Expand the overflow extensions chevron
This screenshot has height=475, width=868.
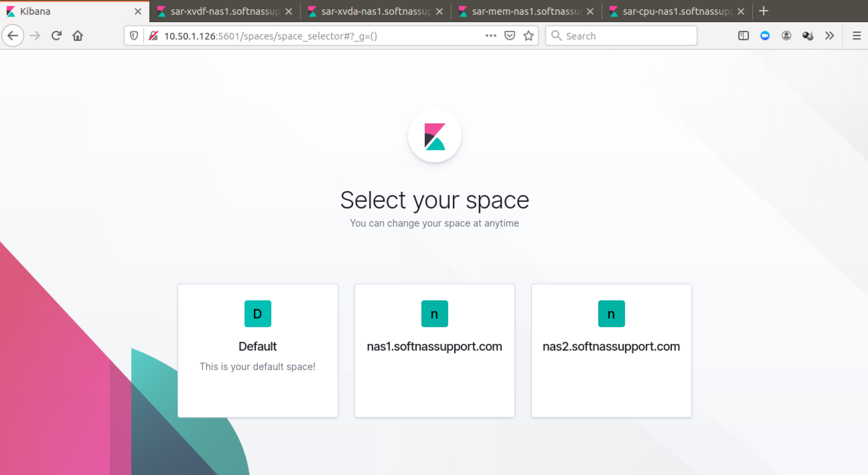[829, 36]
